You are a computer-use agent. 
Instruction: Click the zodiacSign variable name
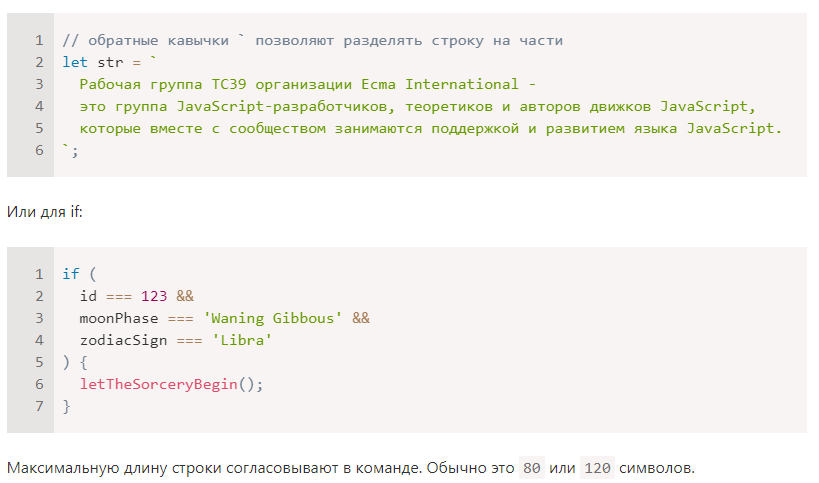[x=123, y=340]
